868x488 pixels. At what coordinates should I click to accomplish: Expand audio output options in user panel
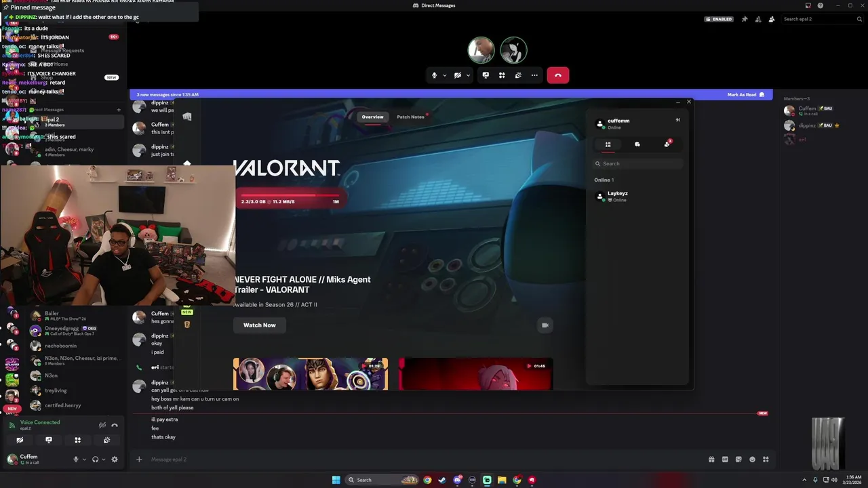(x=103, y=460)
